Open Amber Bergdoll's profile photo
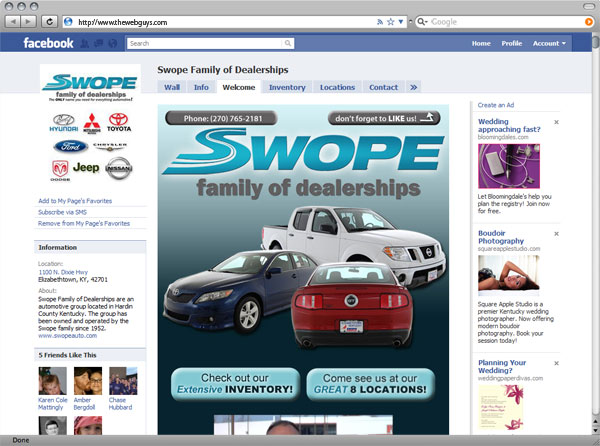Viewport: 600px width, 446px height. coord(88,381)
